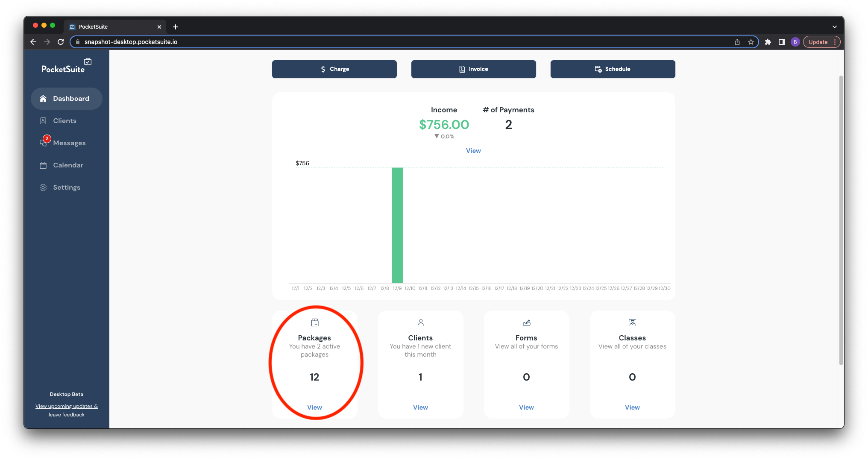Close the PocketSuite browser tab
This screenshot has height=460, width=868.
[x=159, y=27]
